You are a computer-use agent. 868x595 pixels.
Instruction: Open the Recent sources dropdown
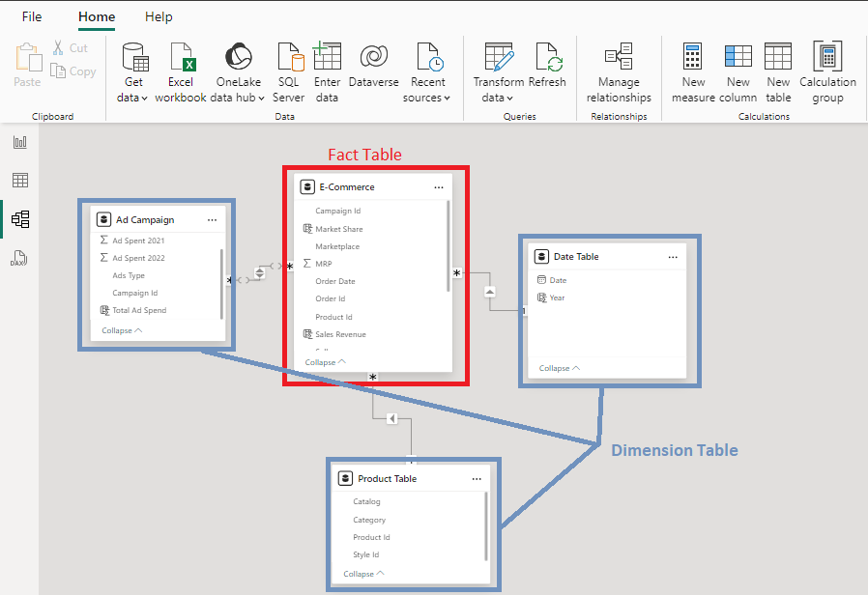pos(428,71)
